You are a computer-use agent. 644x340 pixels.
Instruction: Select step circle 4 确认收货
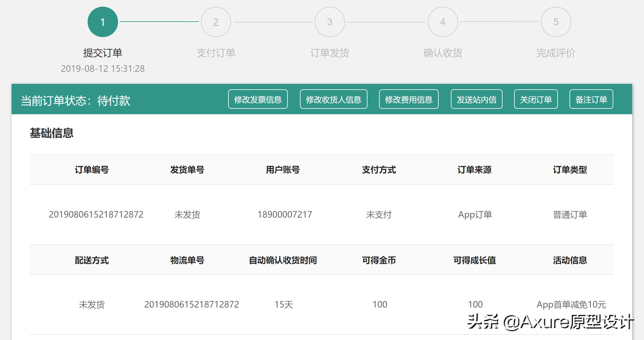click(443, 22)
